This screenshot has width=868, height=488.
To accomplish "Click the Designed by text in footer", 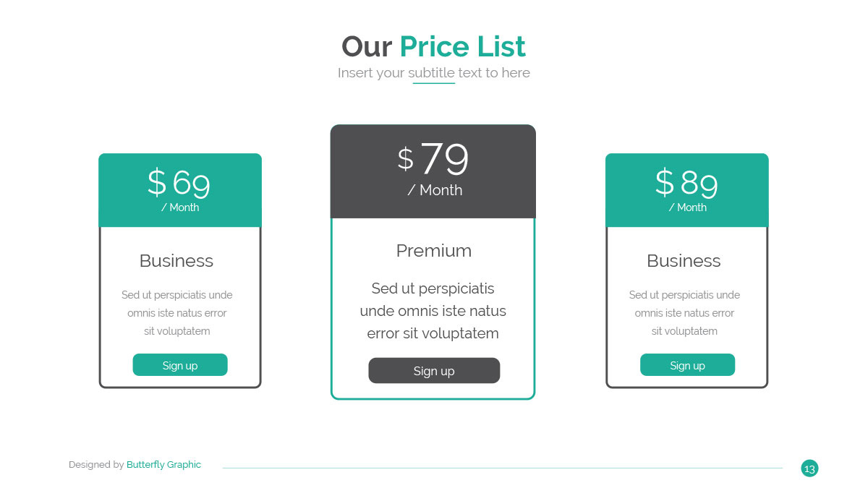I will [96, 465].
